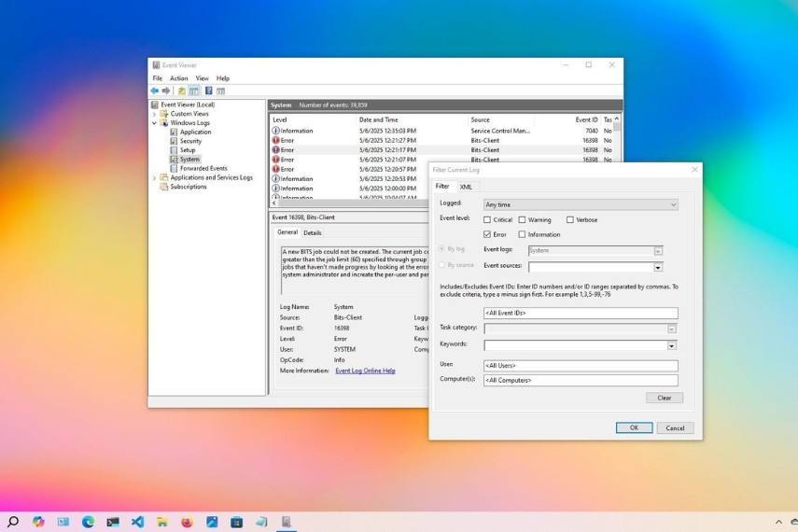
Task: Switch to the XML tab in filter dialog
Action: [x=466, y=187]
